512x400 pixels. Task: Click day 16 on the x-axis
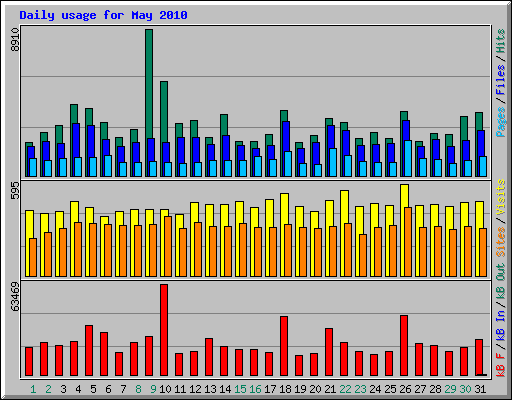(255, 389)
